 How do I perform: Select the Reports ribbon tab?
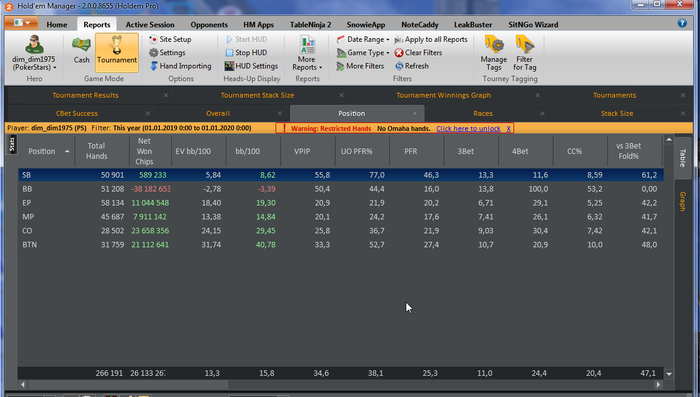pos(97,25)
